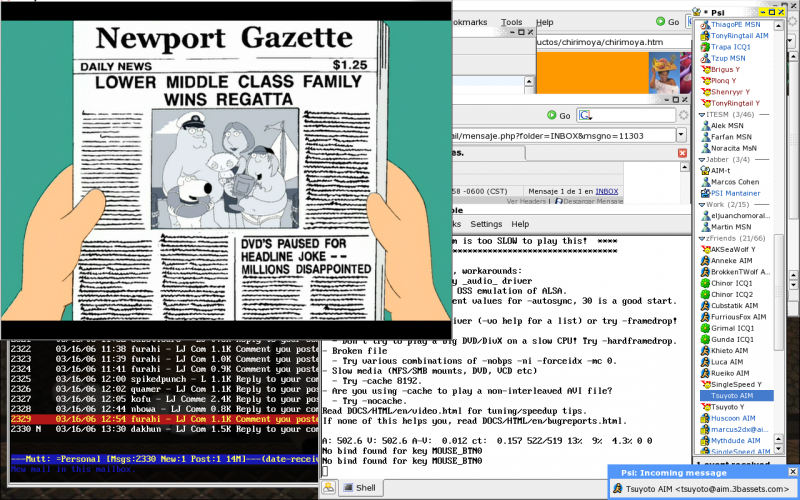The image size is (800, 500).
Task: Close the red tab close button
Action: tap(684, 153)
